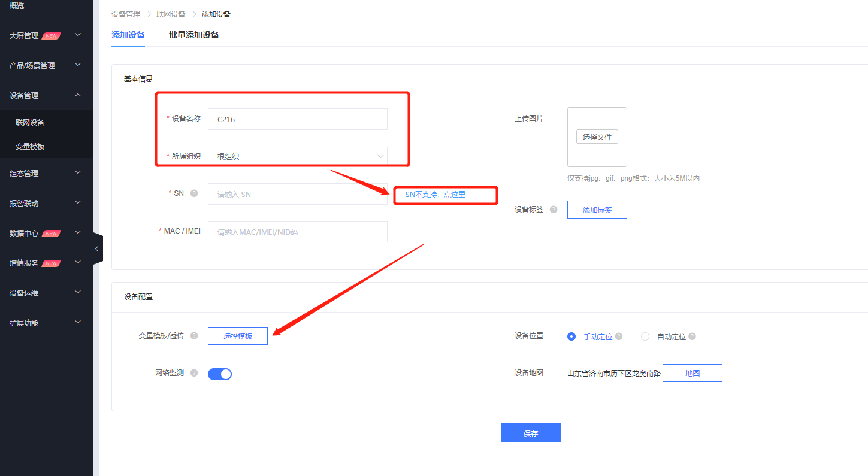868x476 pixels.
Task: Click help icon beside 设备标签 label
Action: click(x=554, y=210)
